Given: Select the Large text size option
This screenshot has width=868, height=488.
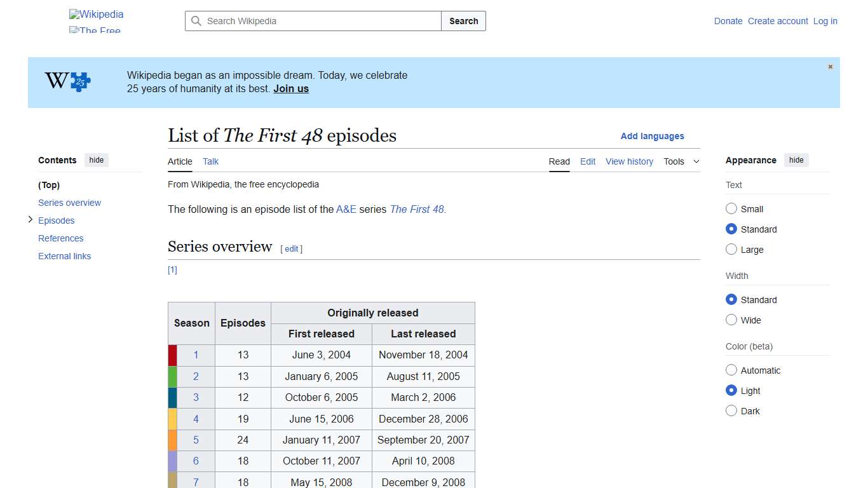Looking at the screenshot, I should pos(731,249).
